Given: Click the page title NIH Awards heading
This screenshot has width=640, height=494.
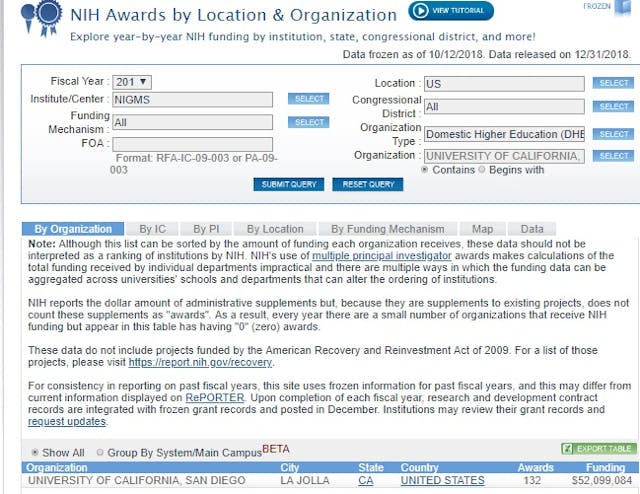Looking at the screenshot, I should (x=233, y=15).
